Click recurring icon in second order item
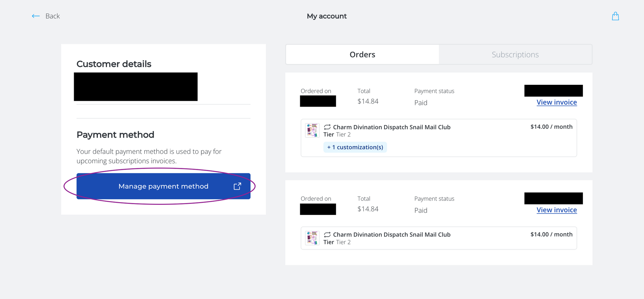 [327, 235]
